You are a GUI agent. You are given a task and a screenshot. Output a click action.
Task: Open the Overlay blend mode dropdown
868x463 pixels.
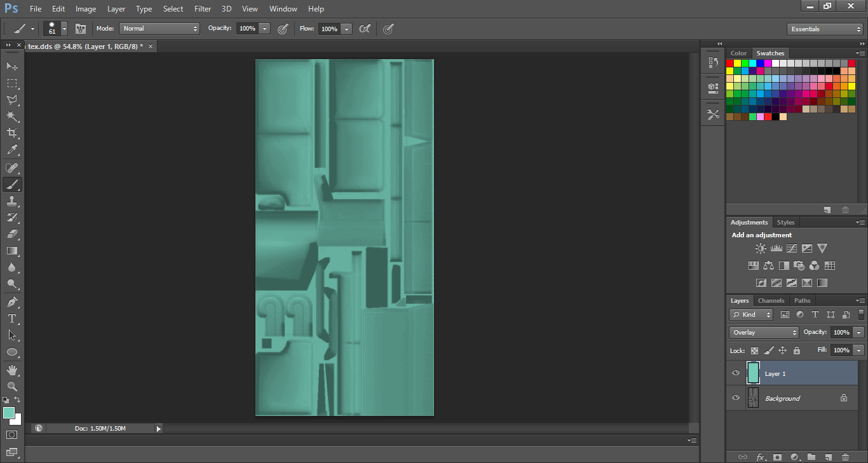coord(764,333)
